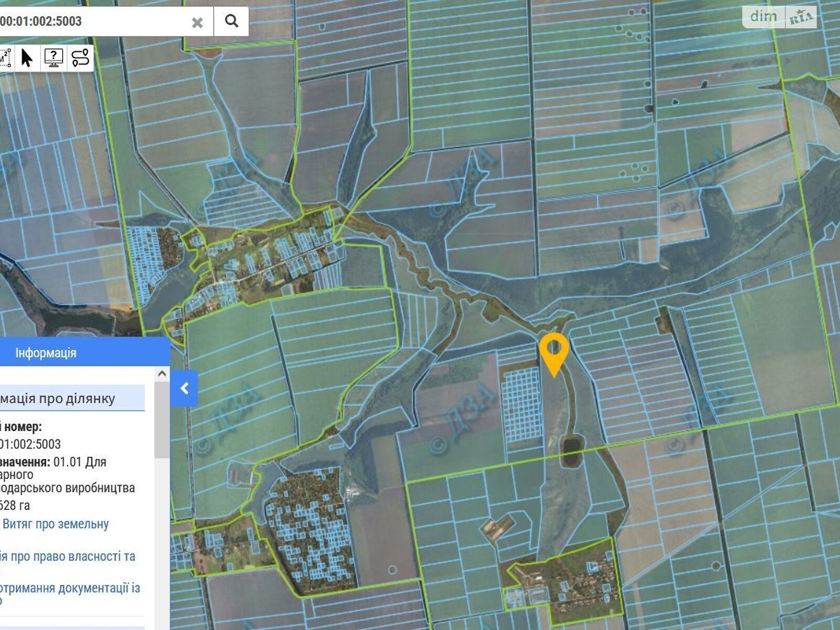Focus the cadastral number search input

pos(94,22)
